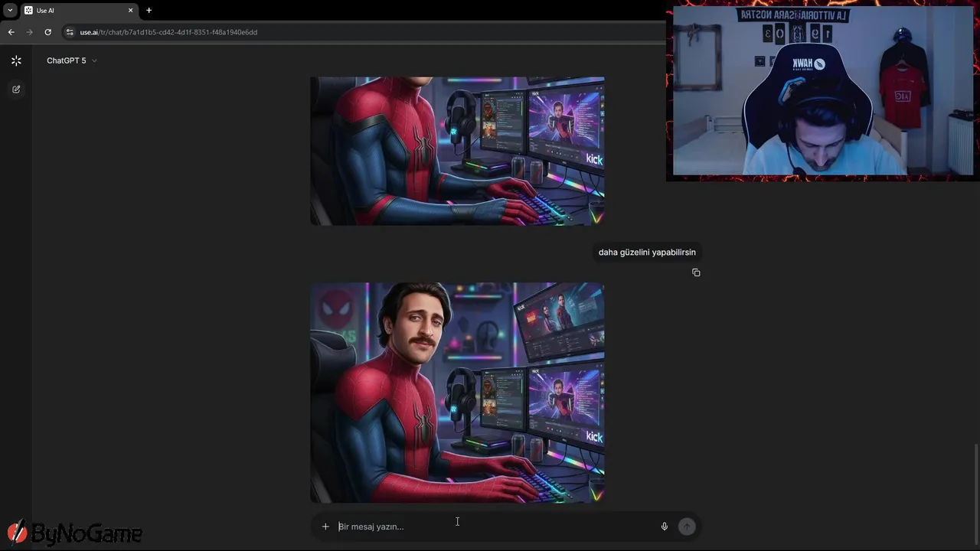Click the message 'daha güzelini yapabilirsin'

click(647, 253)
